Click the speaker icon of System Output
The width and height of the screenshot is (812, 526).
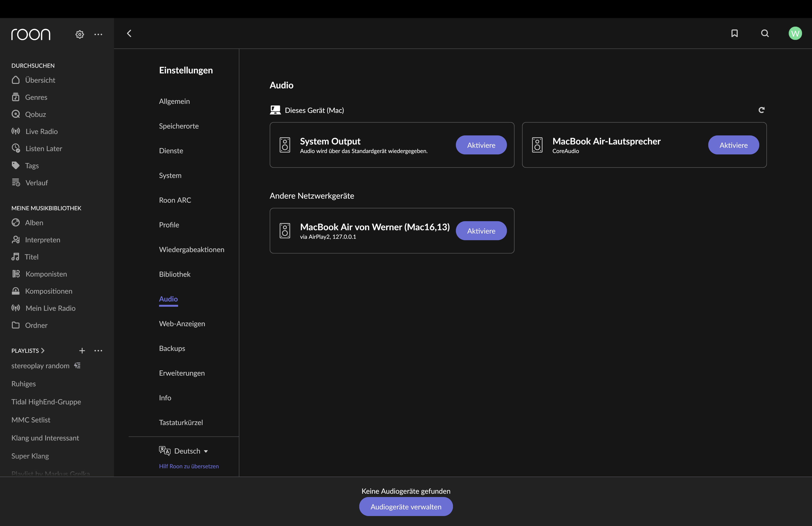pyautogui.click(x=285, y=145)
